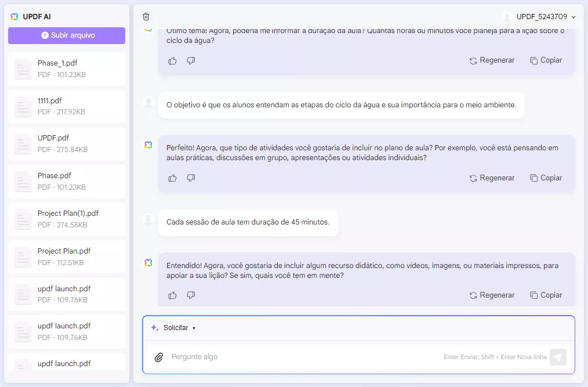Open 1111.pdf from the sidebar
588x387 pixels.
(x=66, y=106)
